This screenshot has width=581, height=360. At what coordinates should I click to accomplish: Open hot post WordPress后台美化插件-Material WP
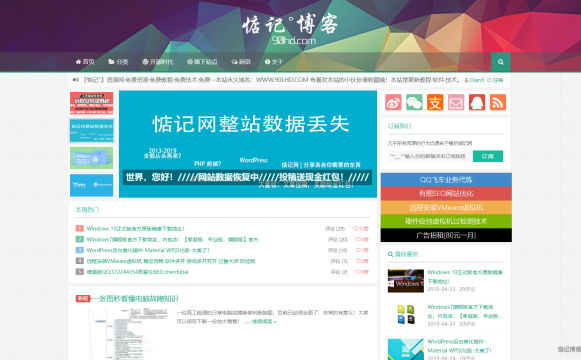(148, 250)
